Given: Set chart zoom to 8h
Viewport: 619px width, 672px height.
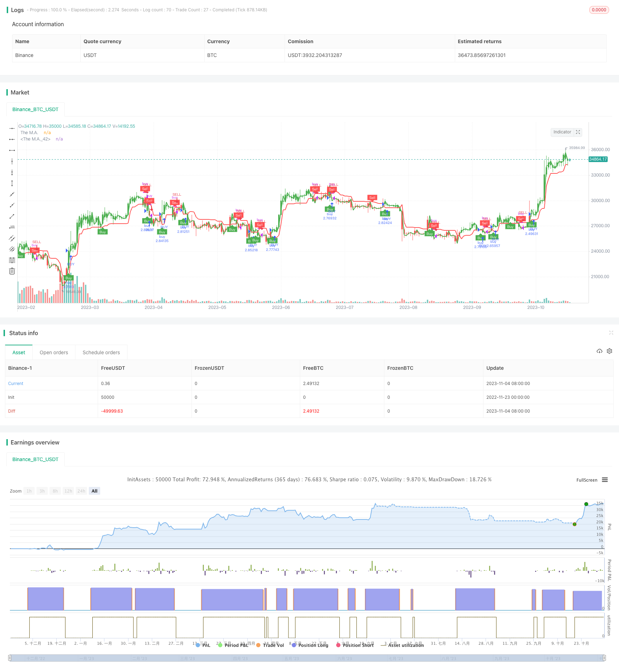Looking at the screenshot, I should pyautogui.click(x=55, y=491).
